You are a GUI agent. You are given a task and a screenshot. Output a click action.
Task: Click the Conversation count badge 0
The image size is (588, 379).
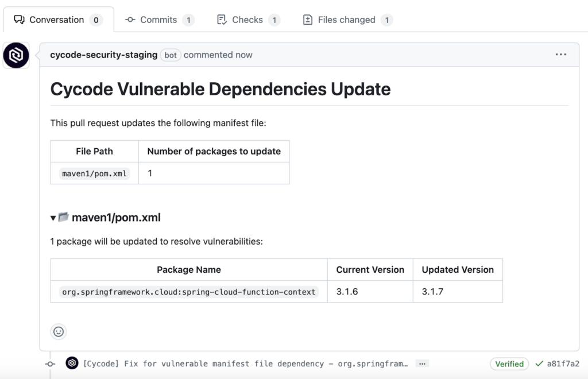96,20
